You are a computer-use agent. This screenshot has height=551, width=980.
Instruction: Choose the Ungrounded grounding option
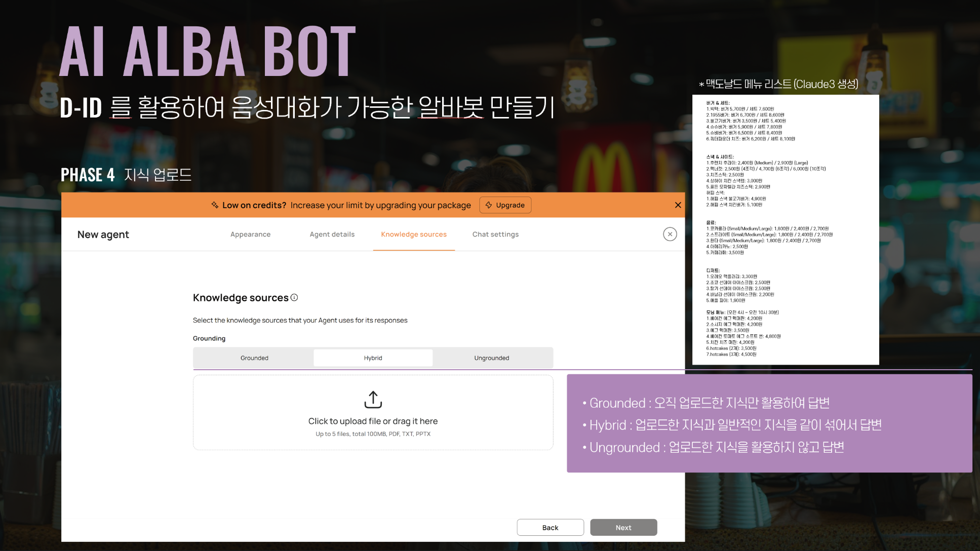click(492, 358)
